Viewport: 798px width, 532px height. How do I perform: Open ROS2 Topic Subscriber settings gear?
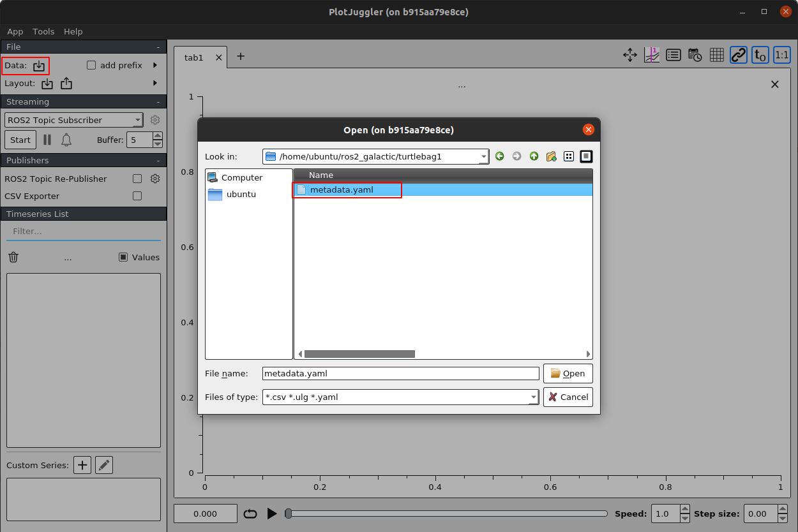pyautogui.click(x=154, y=120)
